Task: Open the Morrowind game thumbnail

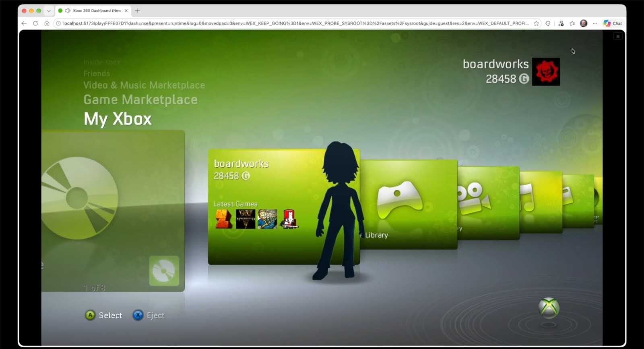Action: (246, 219)
